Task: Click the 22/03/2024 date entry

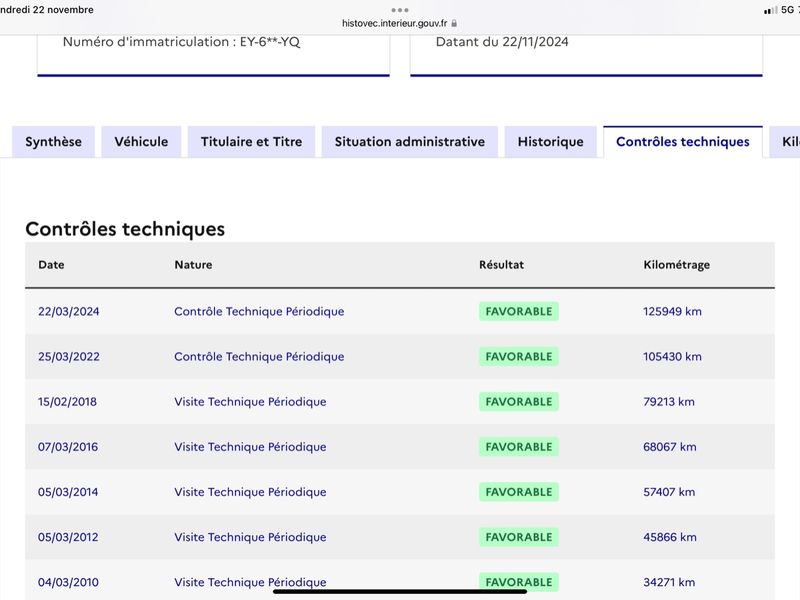Action: click(69, 311)
